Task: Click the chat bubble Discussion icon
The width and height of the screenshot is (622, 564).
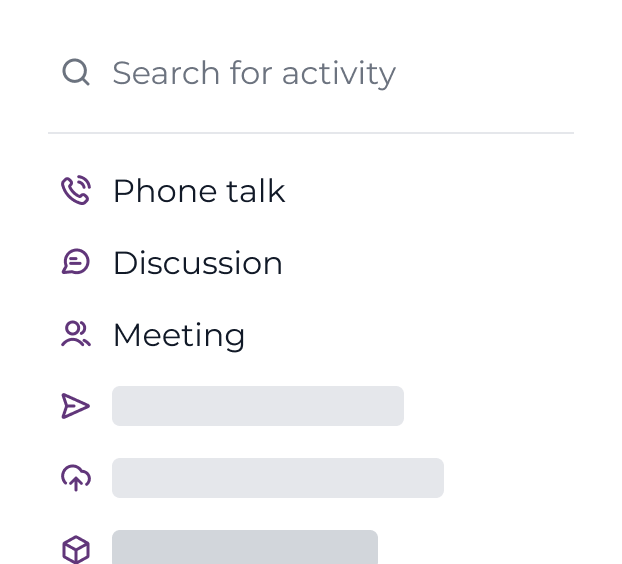Action: [76, 262]
